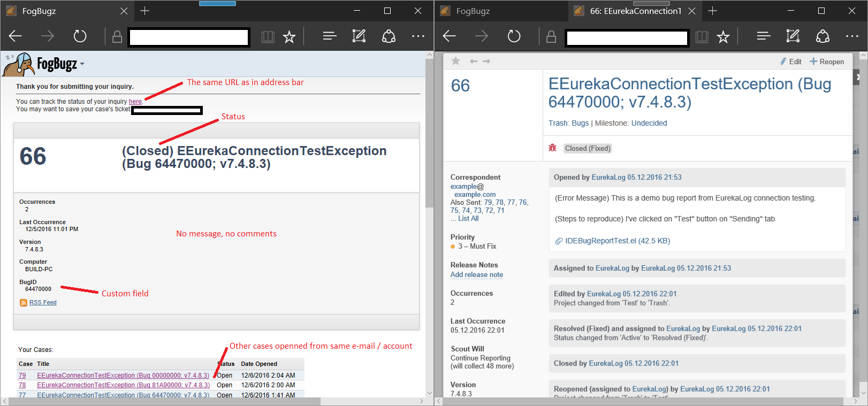Open a new tab in left browser
This screenshot has height=406, width=868.
[x=144, y=11]
